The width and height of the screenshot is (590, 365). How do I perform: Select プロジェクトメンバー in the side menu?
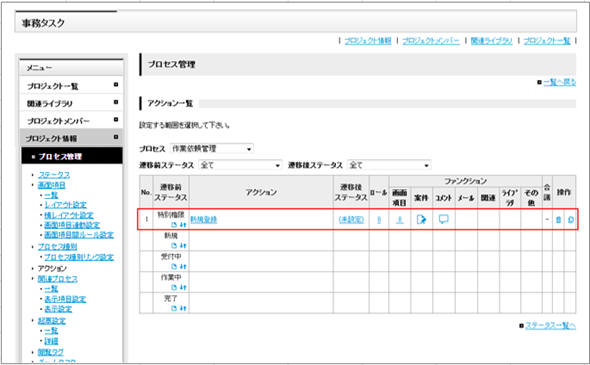tap(71, 121)
